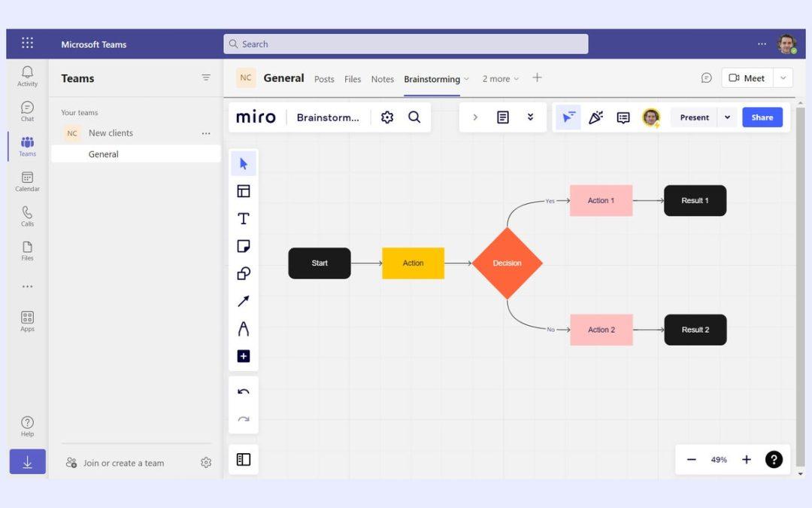Image resolution: width=812 pixels, height=508 pixels.
Task: Select the General channel in list
Action: [x=135, y=154]
